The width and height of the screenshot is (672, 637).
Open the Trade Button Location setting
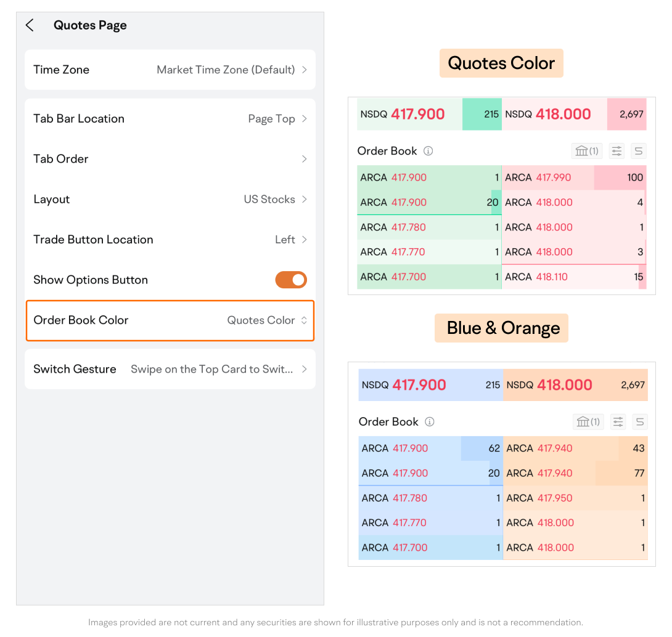(x=170, y=240)
